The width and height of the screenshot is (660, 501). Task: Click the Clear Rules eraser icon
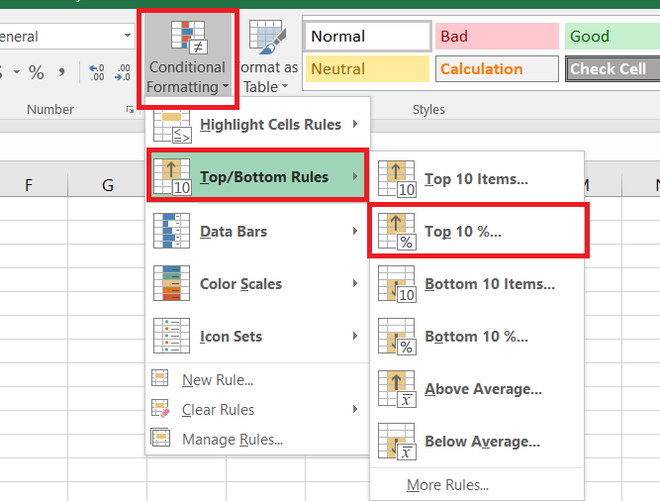point(160,408)
